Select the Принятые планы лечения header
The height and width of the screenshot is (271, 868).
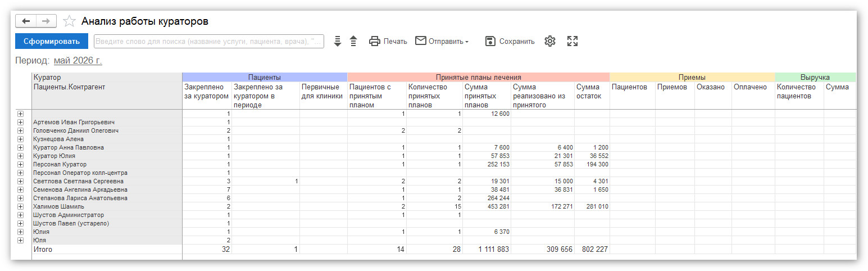click(x=479, y=77)
